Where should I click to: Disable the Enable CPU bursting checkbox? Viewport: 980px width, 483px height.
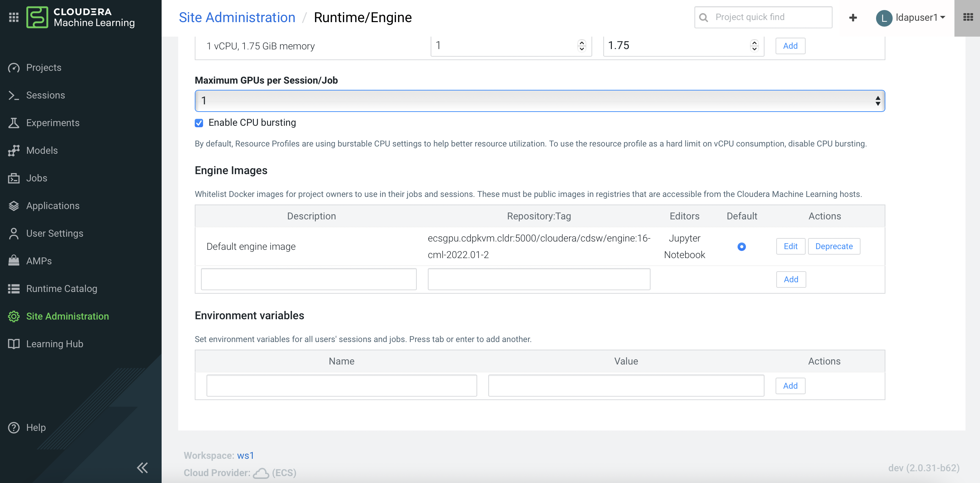199,123
